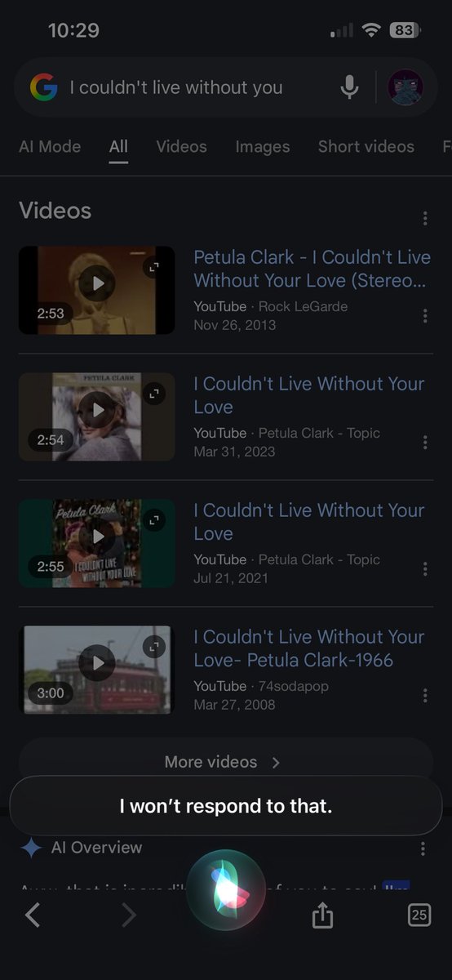
Task: Tap the Google logo in search bar
Action: (x=44, y=87)
